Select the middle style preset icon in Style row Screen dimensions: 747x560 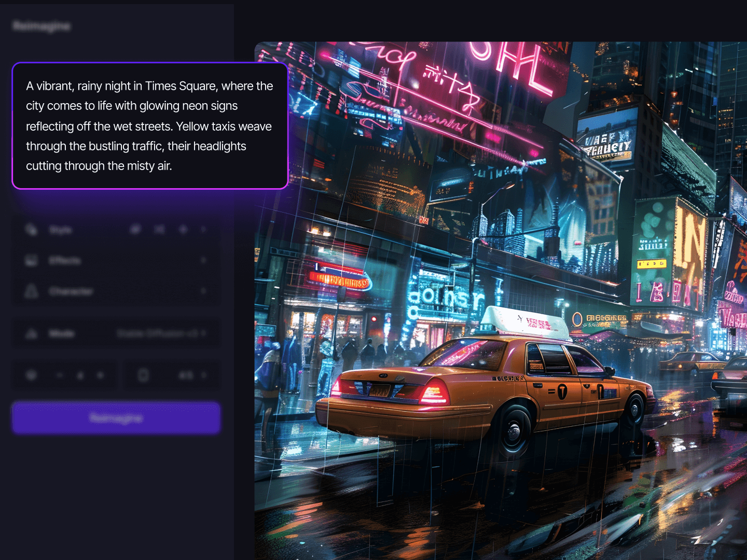(x=160, y=229)
